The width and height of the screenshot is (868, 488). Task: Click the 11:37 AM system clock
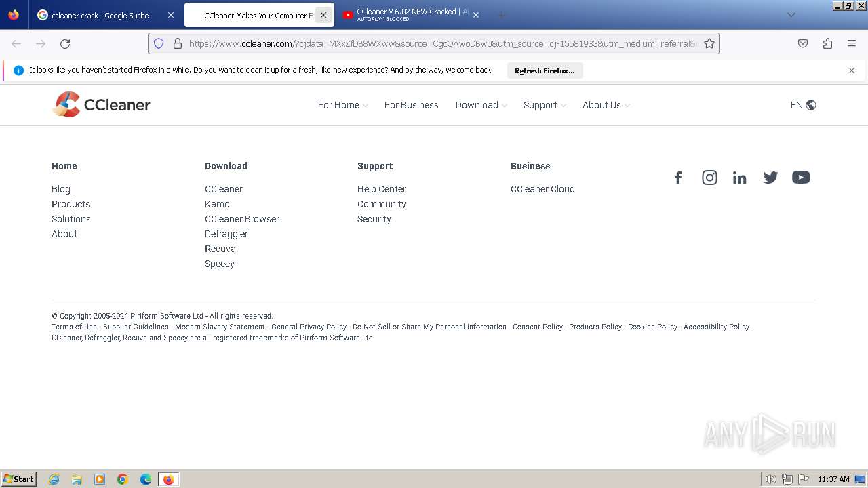(x=833, y=479)
